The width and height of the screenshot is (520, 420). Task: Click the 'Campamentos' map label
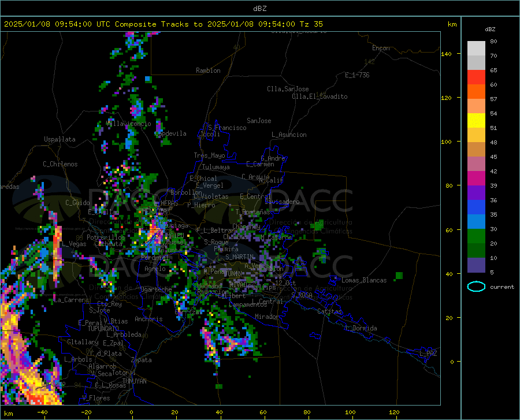[248, 304]
